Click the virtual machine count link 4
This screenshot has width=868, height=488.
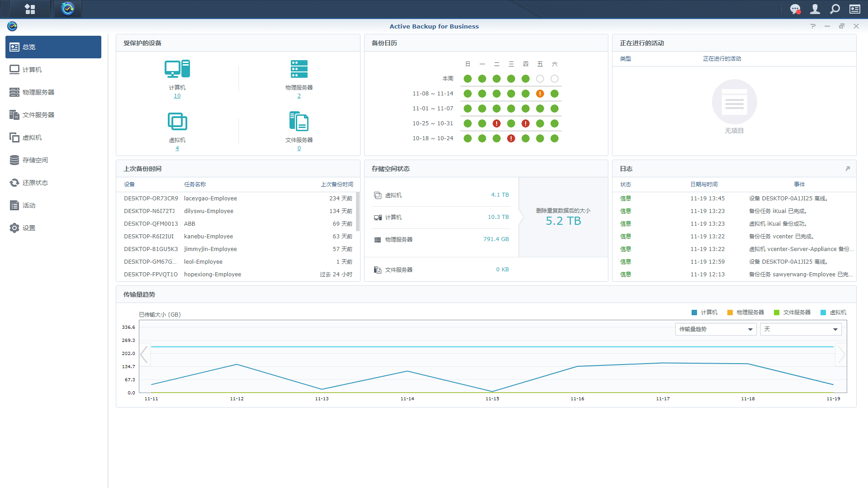click(x=177, y=148)
